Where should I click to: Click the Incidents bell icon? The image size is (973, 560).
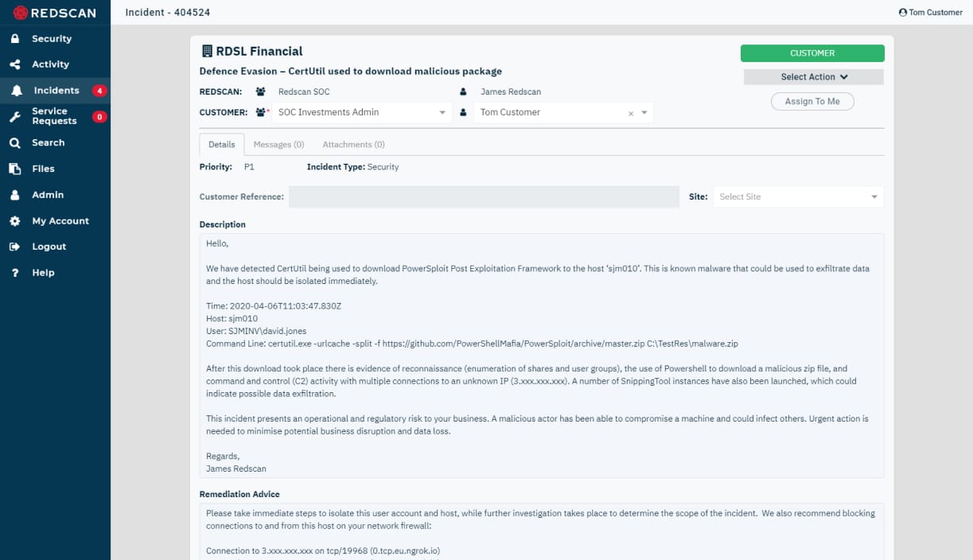(16, 91)
